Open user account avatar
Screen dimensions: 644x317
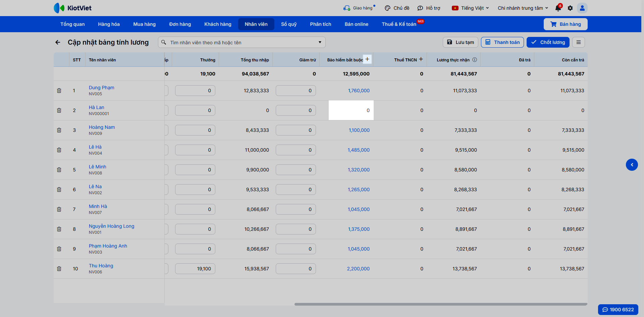pos(582,8)
